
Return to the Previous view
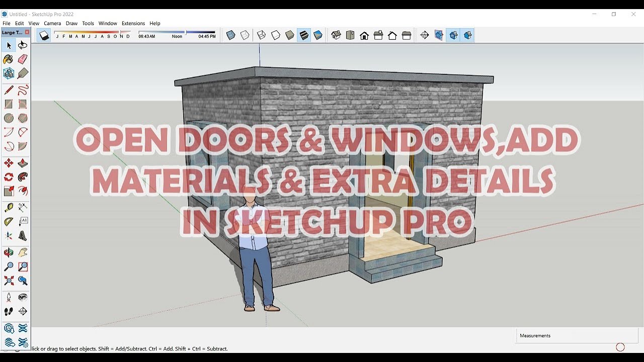[23, 281]
